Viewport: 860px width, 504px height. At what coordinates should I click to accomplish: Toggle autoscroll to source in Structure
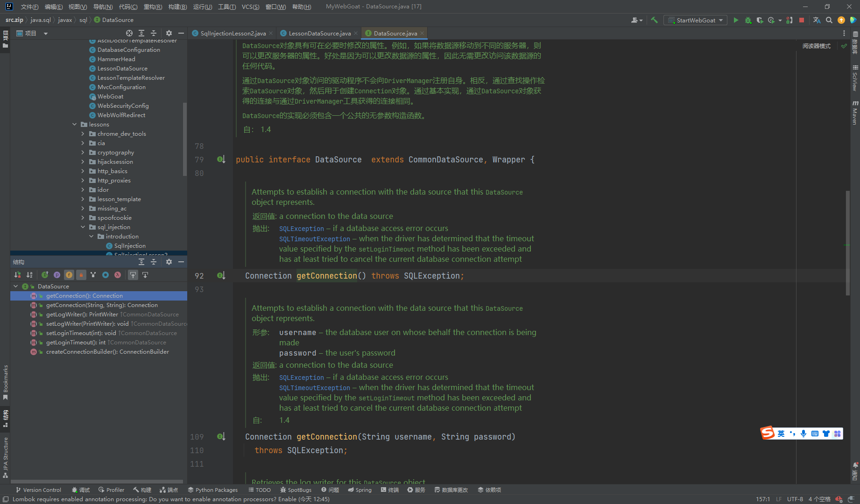point(133,275)
